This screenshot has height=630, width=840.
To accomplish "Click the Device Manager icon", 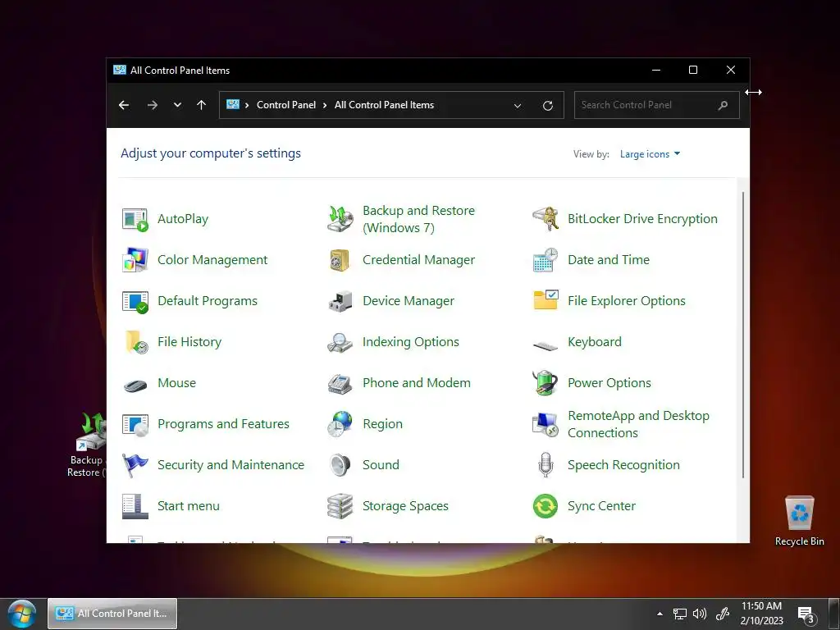I will [340, 301].
